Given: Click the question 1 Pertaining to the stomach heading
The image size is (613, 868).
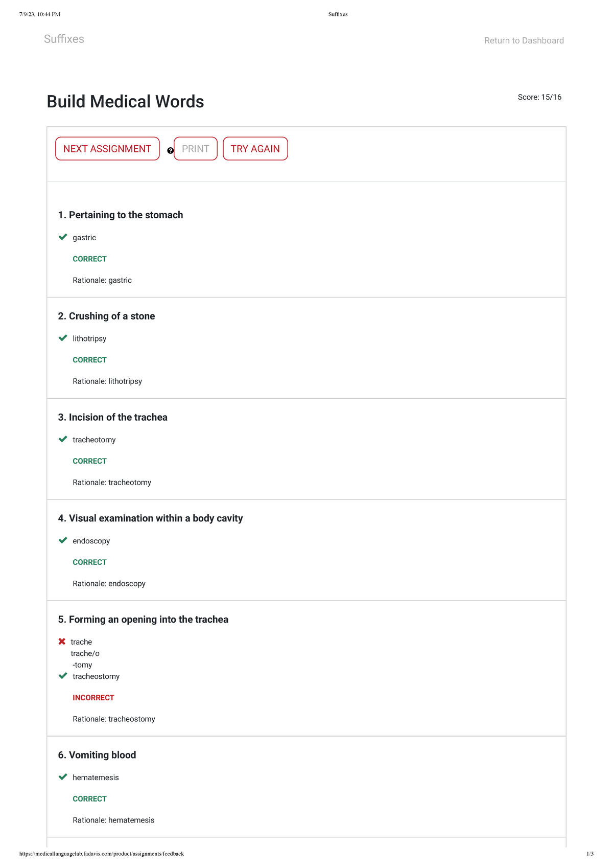Looking at the screenshot, I should pyautogui.click(x=121, y=215).
